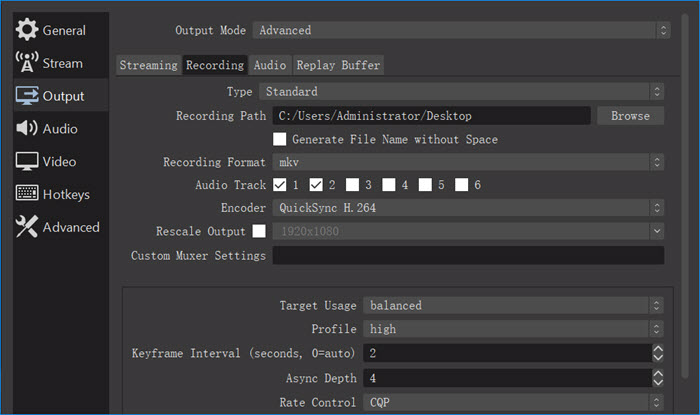
Task: Open General settings gear icon
Action: 27,30
